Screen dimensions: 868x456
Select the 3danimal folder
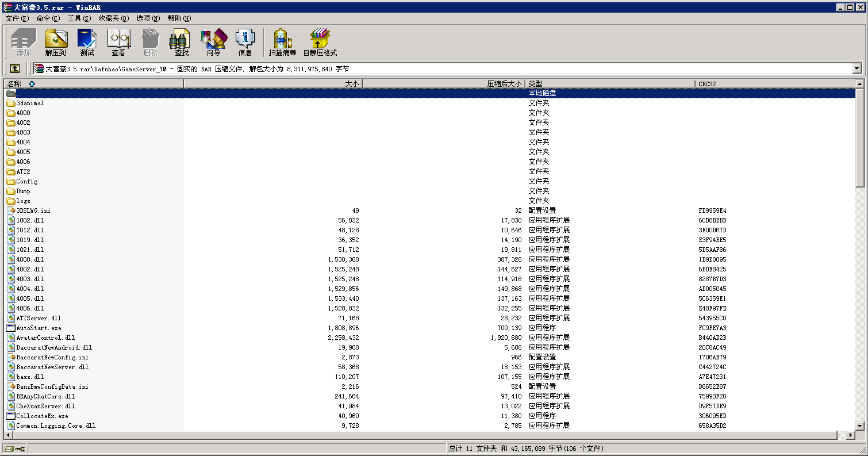30,103
